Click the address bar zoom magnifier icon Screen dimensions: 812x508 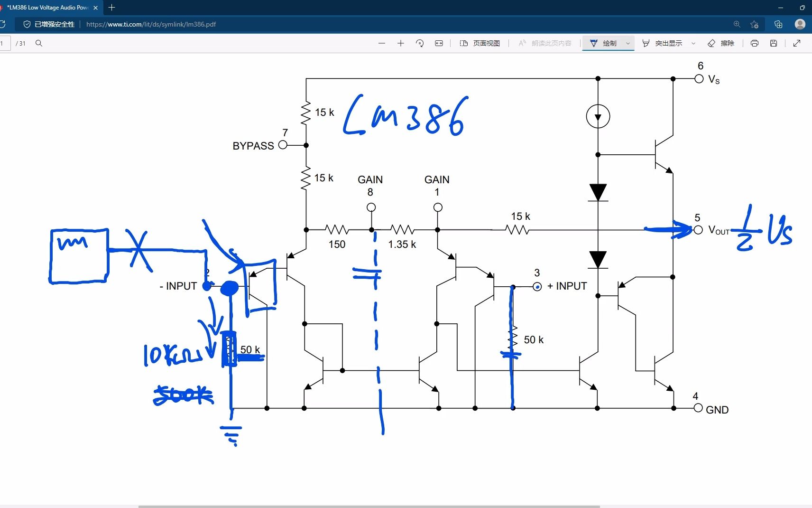[737, 24]
